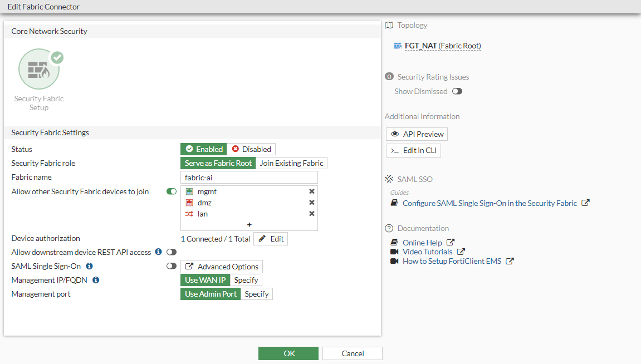This screenshot has width=641, height=364.
Task: Remove mgmt interface with its X icon
Action: 312,191
